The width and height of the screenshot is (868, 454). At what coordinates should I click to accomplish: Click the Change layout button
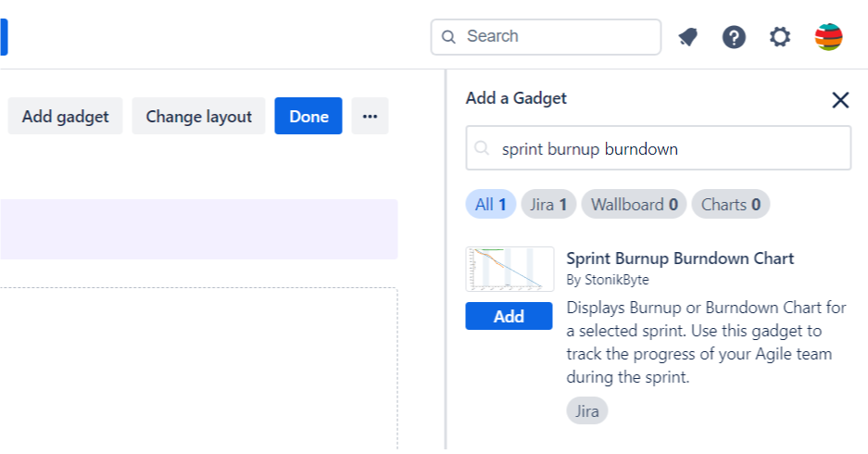(199, 116)
